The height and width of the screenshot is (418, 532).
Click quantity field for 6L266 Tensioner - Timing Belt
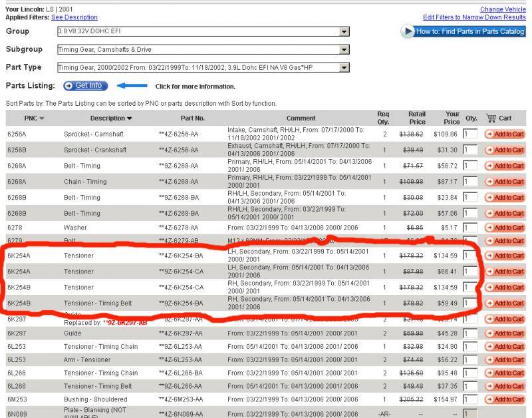pos(470,386)
